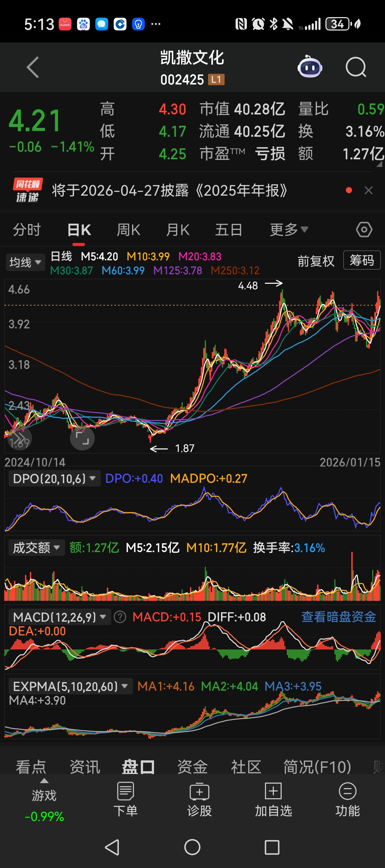
Task: Tap the 量比 0.59 value
Action: 342,109
